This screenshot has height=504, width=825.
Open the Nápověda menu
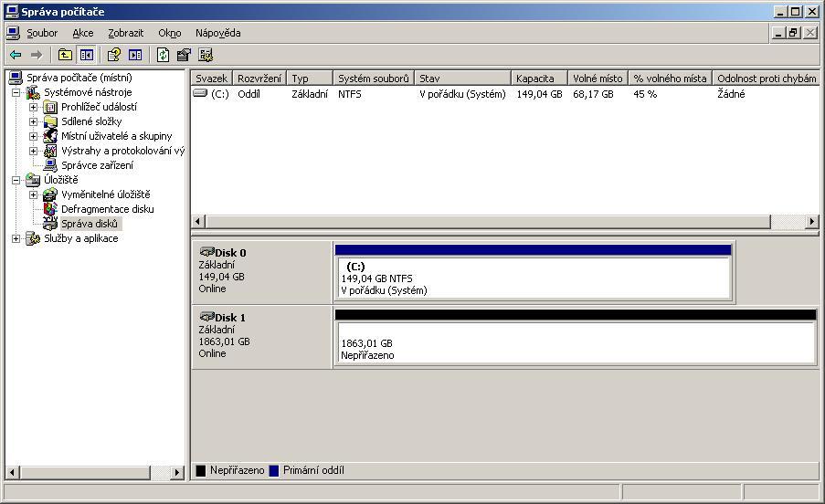point(217,33)
